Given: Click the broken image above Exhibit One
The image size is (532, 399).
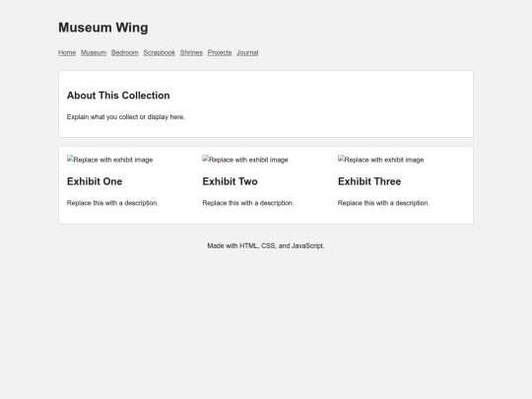Looking at the screenshot, I should tap(110, 160).
